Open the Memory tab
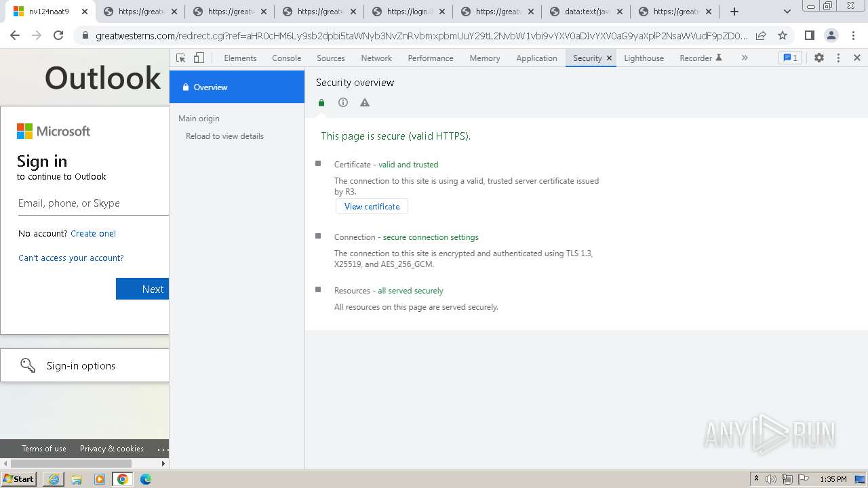This screenshot has width=868, height=488. 485,58
